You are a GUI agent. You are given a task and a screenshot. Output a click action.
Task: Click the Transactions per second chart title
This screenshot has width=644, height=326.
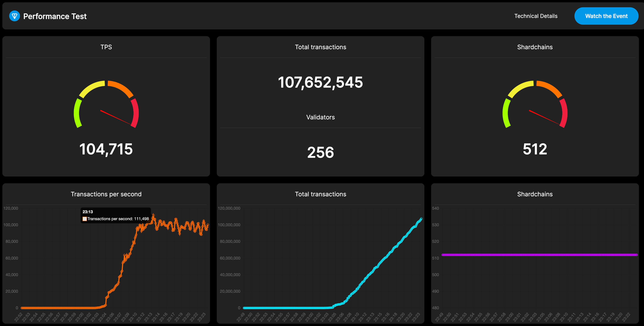tap(106, 194)
